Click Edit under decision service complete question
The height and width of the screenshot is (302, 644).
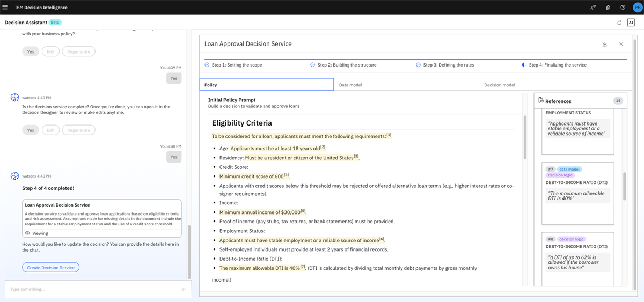coord(50,130)
